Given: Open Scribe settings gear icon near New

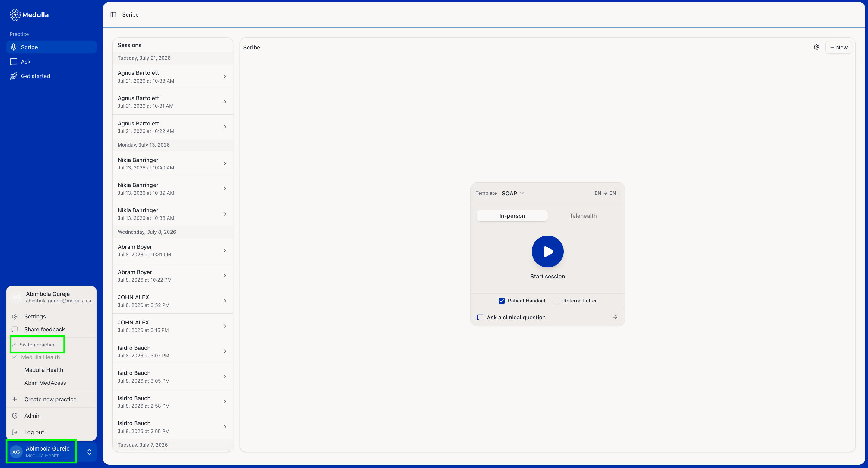Looking at the screenshot, I should (816, 47).
